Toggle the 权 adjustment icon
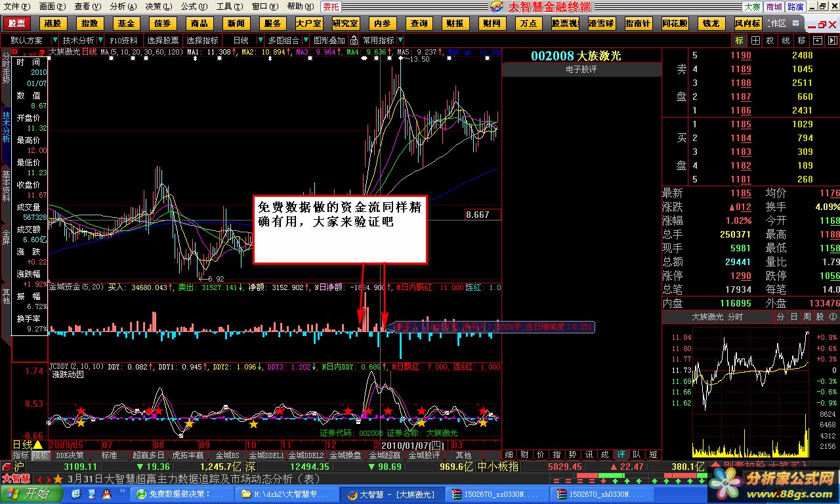This screenshot has height=504, width=840. tap(770, 40)
